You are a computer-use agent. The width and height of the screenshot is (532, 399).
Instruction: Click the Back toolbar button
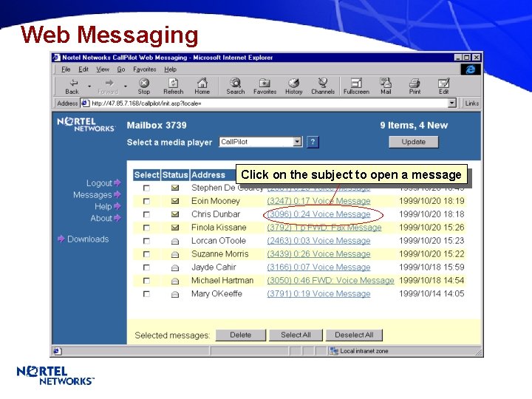click(x=72, y=86)
